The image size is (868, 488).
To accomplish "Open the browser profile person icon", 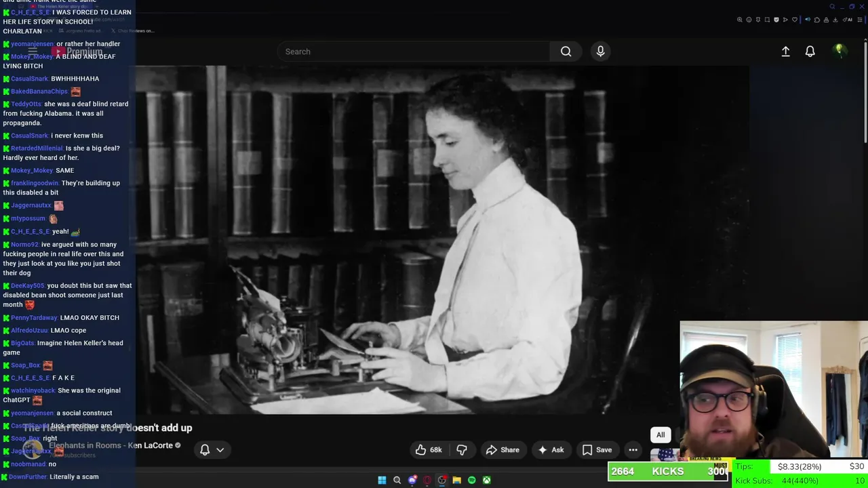I will click(x=826, y=20).
